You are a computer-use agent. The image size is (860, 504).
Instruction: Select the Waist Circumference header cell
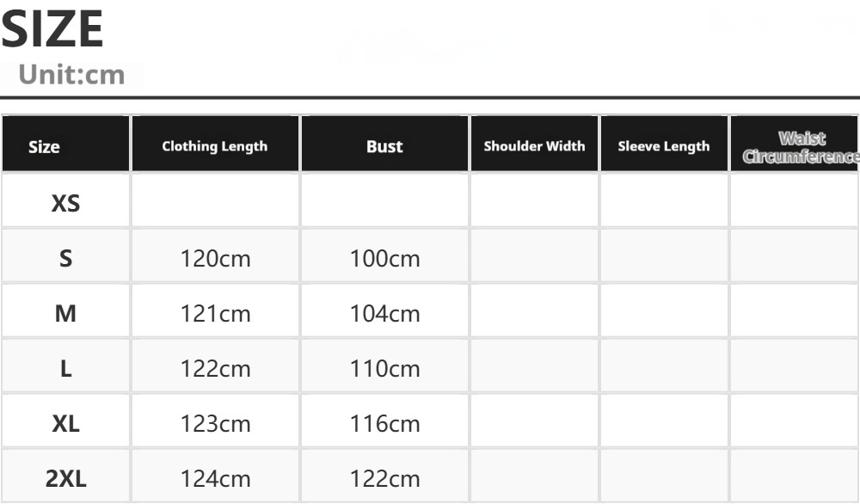(x=794, y=144)
